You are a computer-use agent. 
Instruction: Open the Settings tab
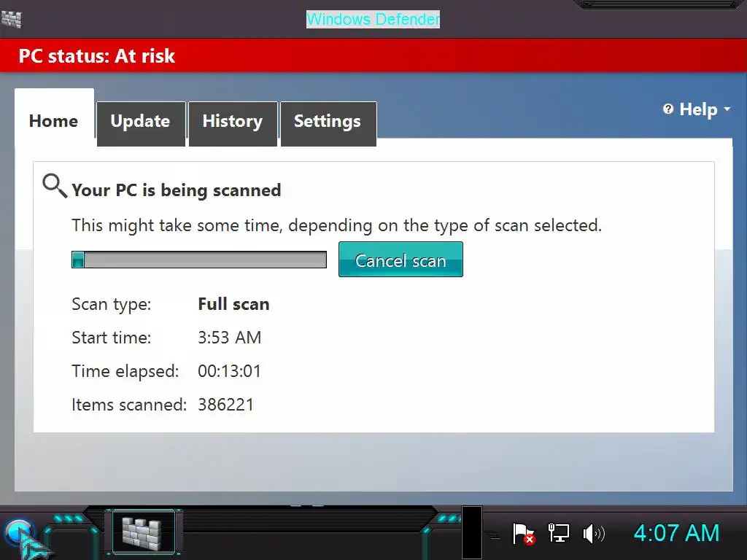328,123
